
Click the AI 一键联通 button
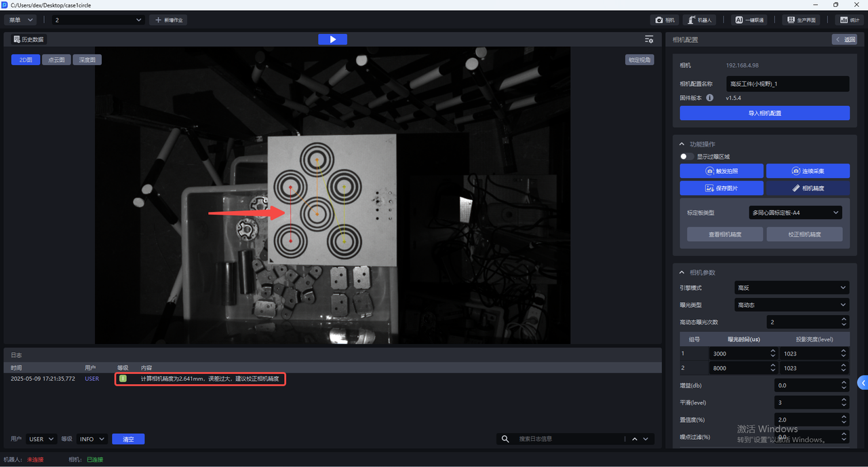(x=749, y=20)
